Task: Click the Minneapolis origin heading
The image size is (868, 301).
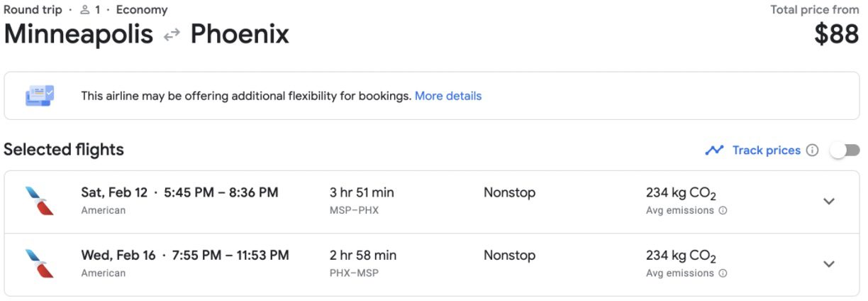Action: pyautogui.click(x=78, y=34)
